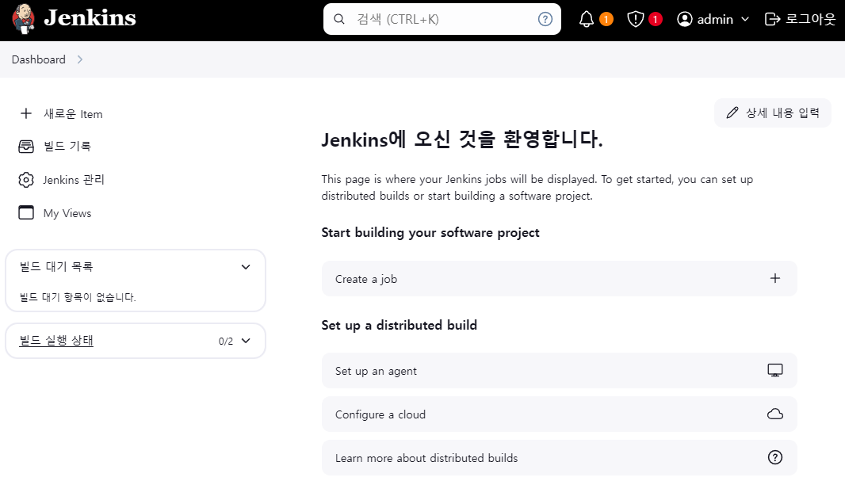Open notifications bell icon
Screen dimensions: 845x504
coord(587,19)
